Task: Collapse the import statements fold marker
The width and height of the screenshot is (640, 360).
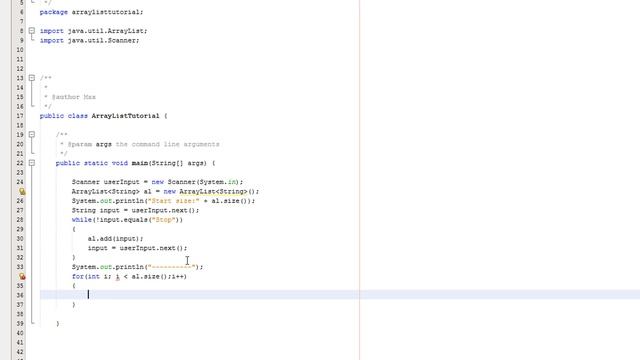Action: 32,31
